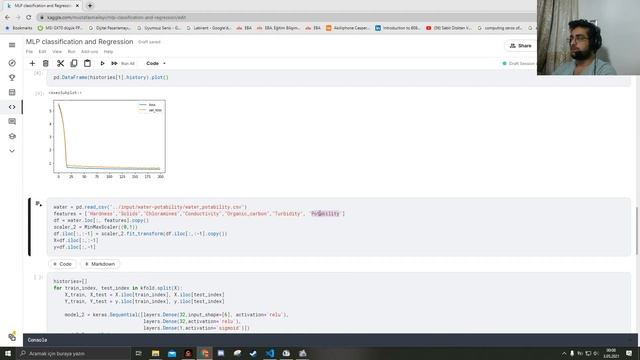Open the Kaggle hamburger sidebar menu
The image size is (640, 360).
click(12, 45)
